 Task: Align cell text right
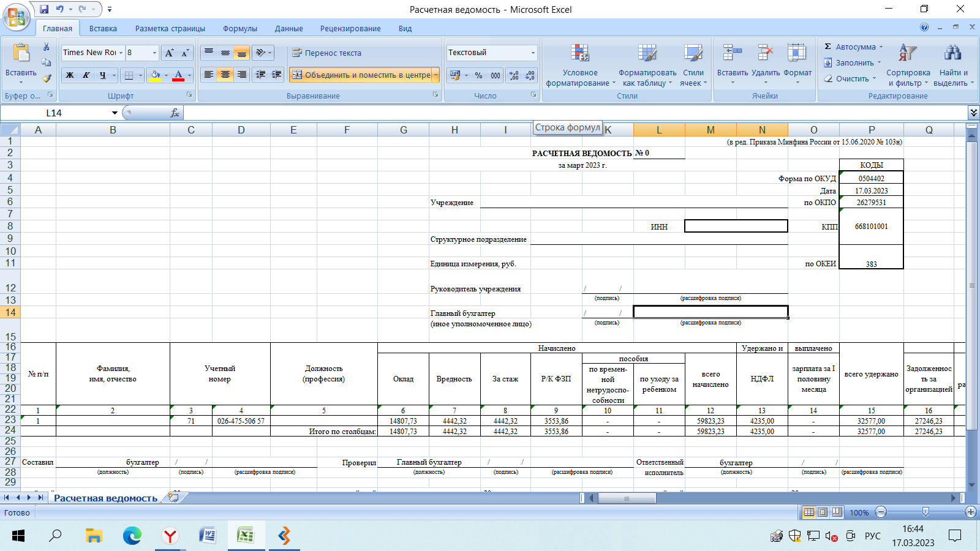click(242, 75)
